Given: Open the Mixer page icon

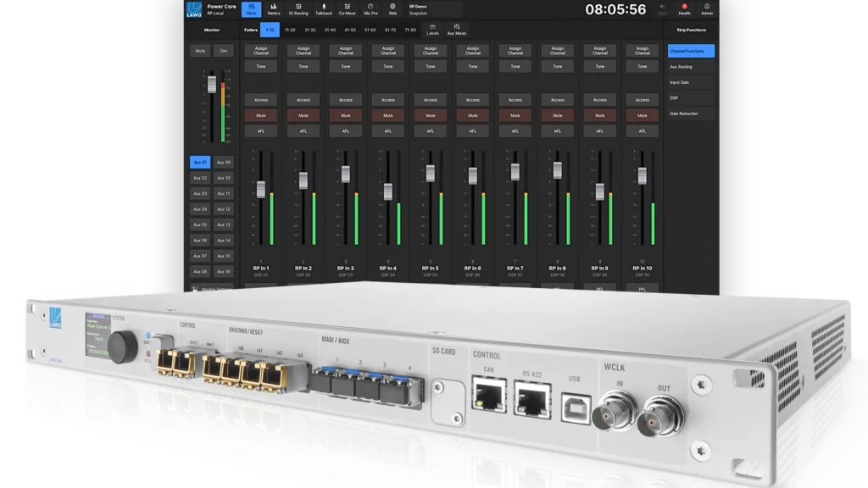Looking at the screenshot, I should point(251,8).
